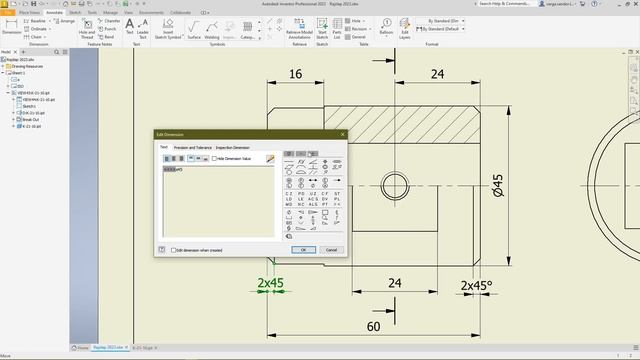Toggle Edit dimension when created checkbox

pos(173,250)
